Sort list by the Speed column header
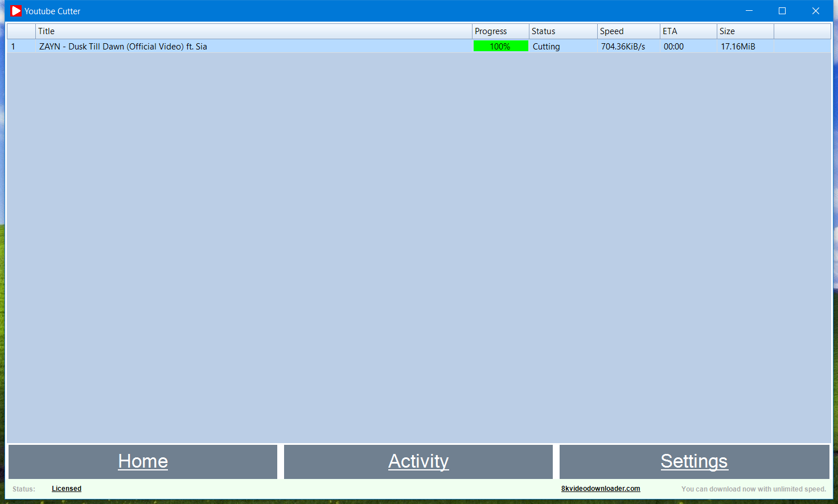Screen dimensions: 838x504 [x=628, y=31]
